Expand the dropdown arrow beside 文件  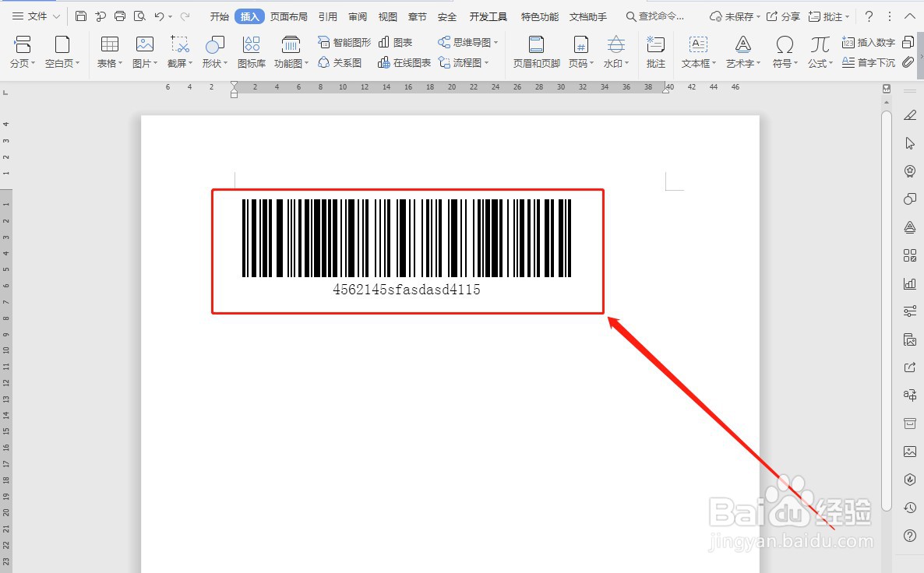(x=57, y=16)
